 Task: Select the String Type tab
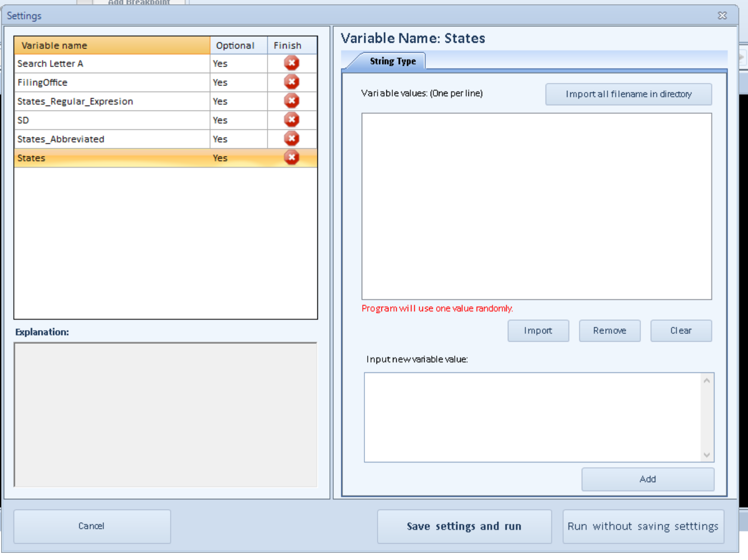[x=392, y=61]
